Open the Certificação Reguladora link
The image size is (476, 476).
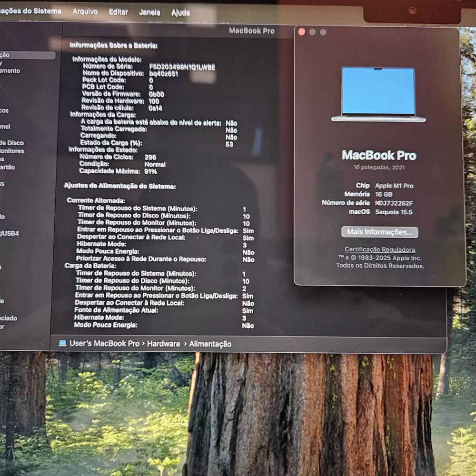coord(380,249)
